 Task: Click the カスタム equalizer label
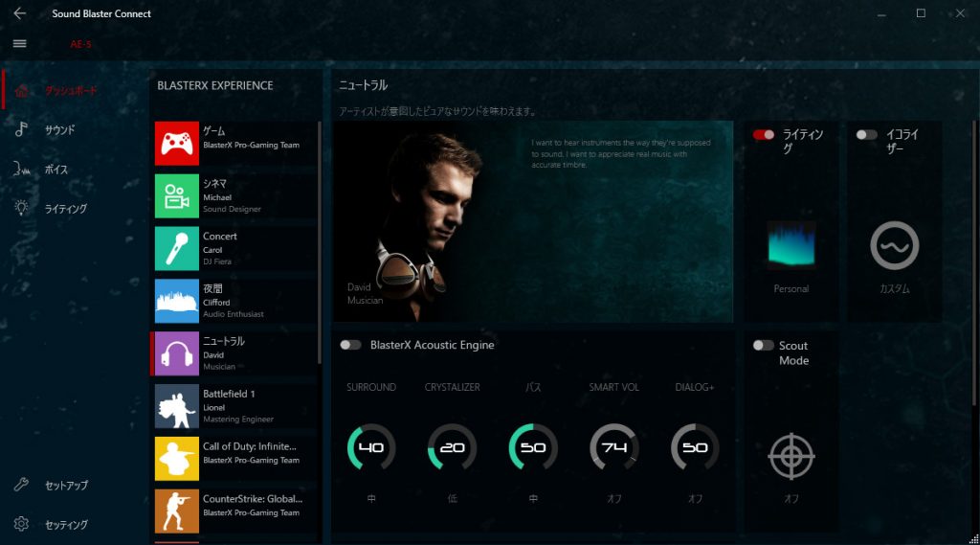(895, 288)
